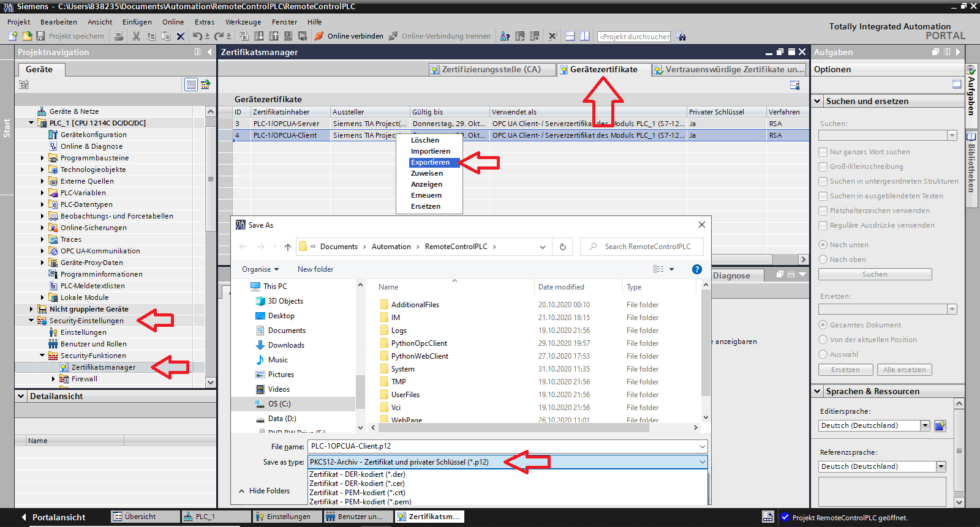Click the copy icon in the toolbar
The image size is (980, 527).
[x=151, y=36]
